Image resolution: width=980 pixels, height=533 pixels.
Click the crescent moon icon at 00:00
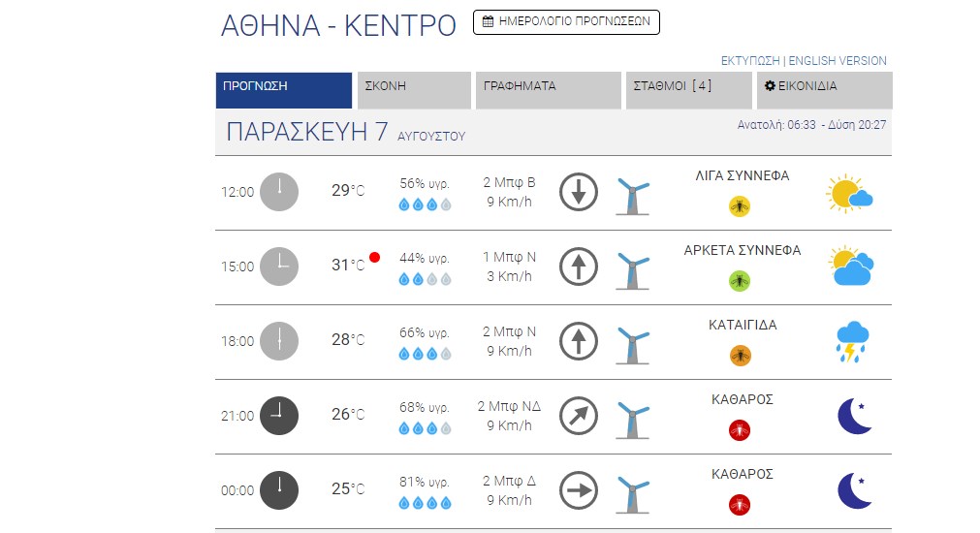[x=854, y=490]
